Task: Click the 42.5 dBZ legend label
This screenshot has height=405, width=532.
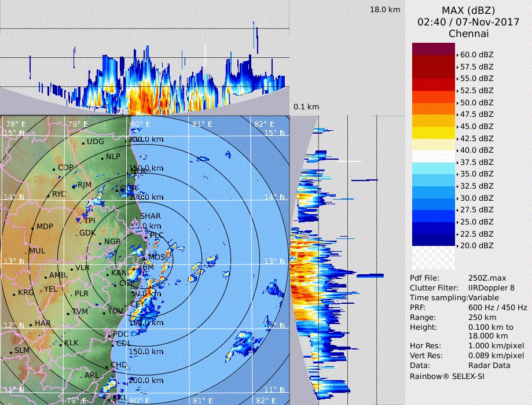Action: click(476, 138)
